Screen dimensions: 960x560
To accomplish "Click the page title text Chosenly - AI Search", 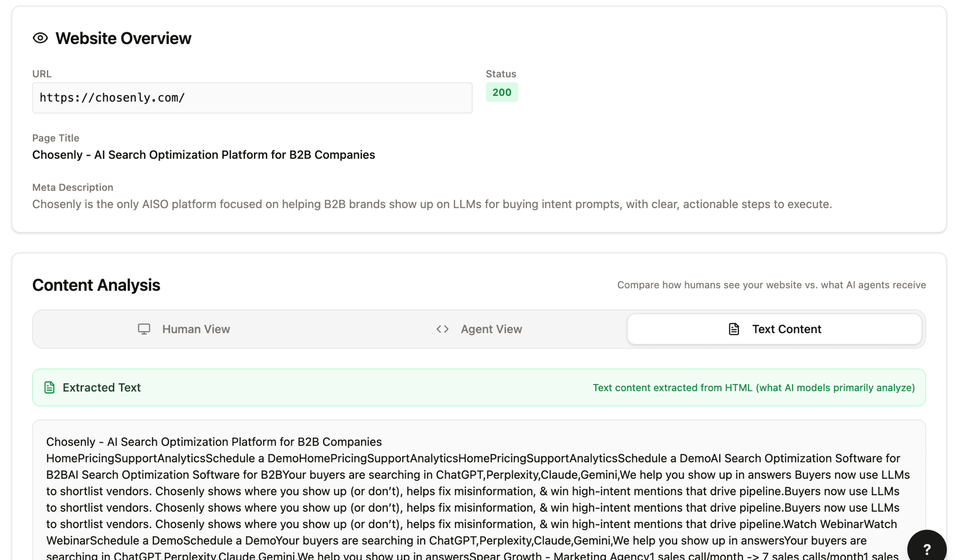I will (x=204, y=155).
